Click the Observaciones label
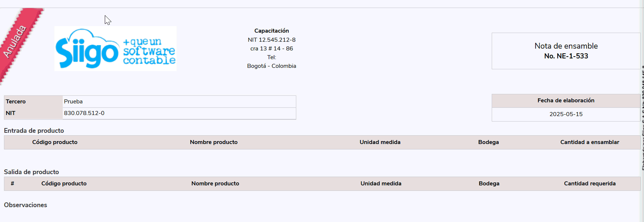This screenshot has height=222, width=644. [x=25, y=205]
